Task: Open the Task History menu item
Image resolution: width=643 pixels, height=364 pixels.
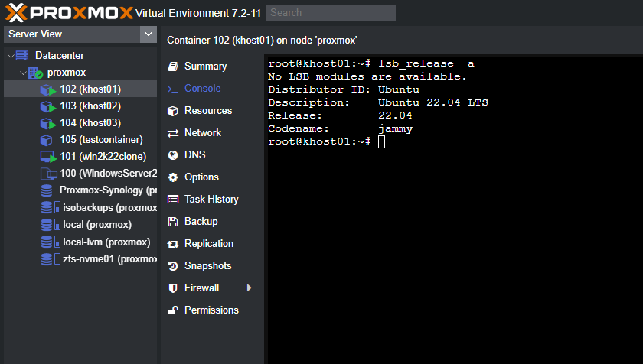Action: pos(211,200)
